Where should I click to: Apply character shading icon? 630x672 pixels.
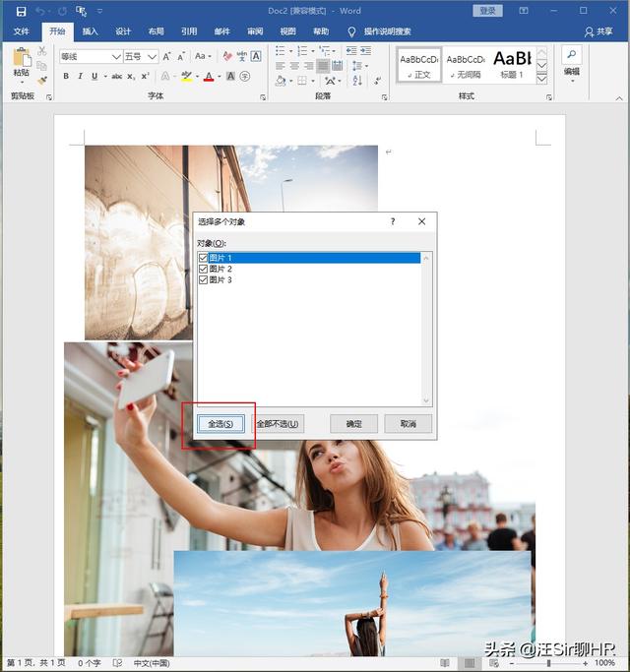pos(230,77)
